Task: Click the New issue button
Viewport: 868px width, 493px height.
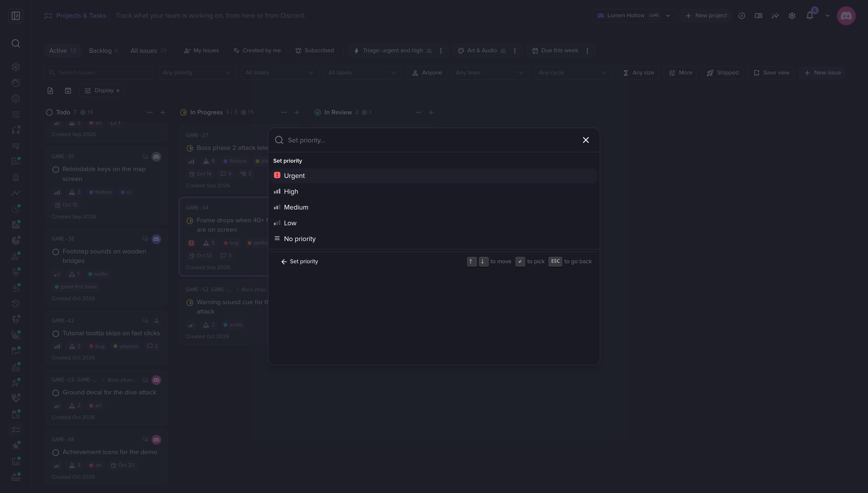Action: pyautogui.click(x=822, y=73)
